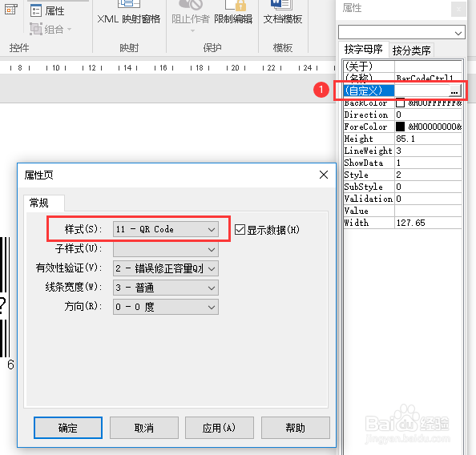Viewport: 476px width, 455px height.
Task: Click the 取消 cancel button
Action: click(144, 428)
